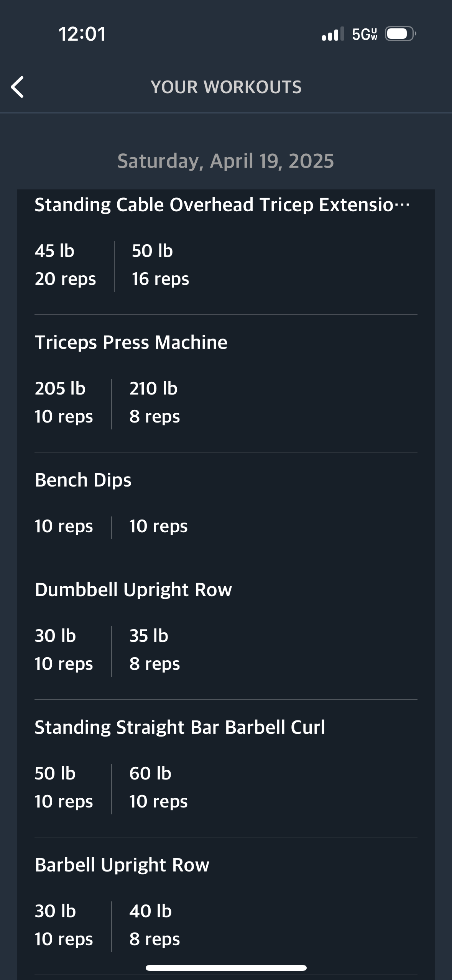Image resolution: width=452 pixels, height=980 pixels.
Task: Tap the home indicator bar at bottom
Action: tap(226, 968)
